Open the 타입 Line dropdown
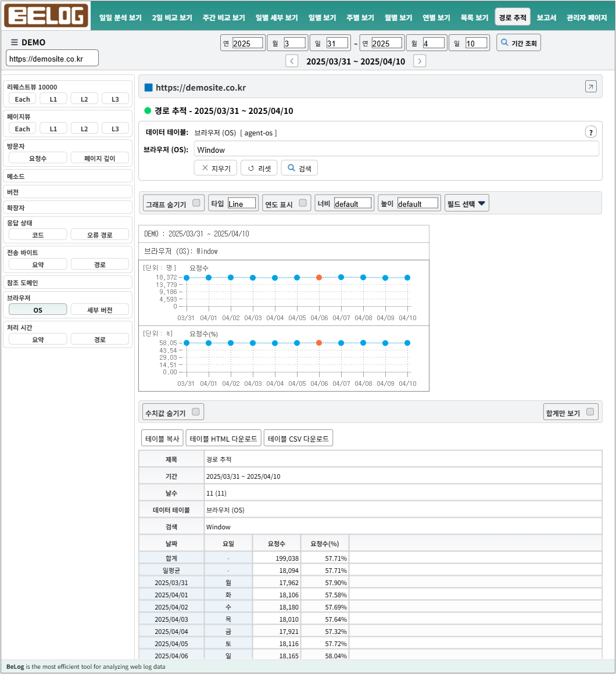 (242, 203)
